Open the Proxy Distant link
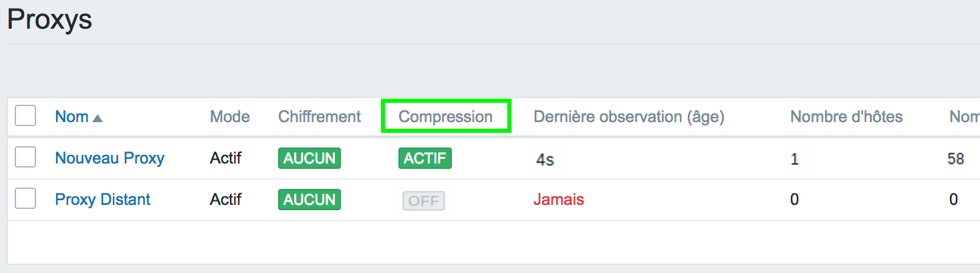Screen dimensions: 980x273 pos(102,200)
